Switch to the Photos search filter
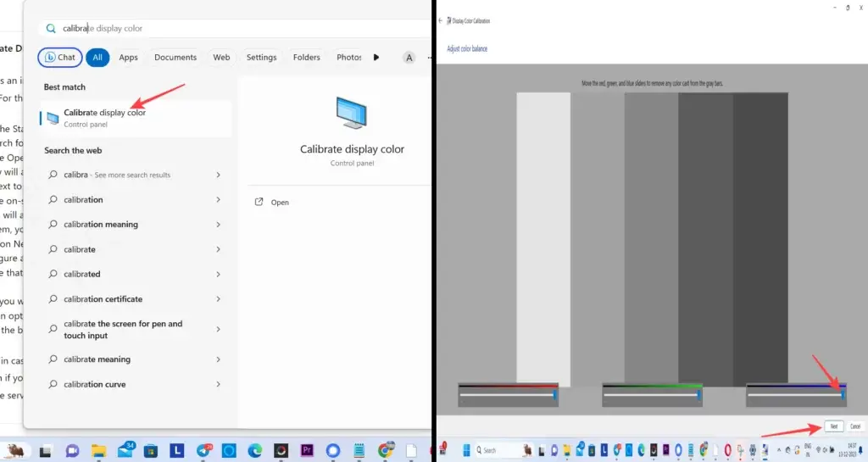This screenshot has height=462, width=868. (348, 58)
